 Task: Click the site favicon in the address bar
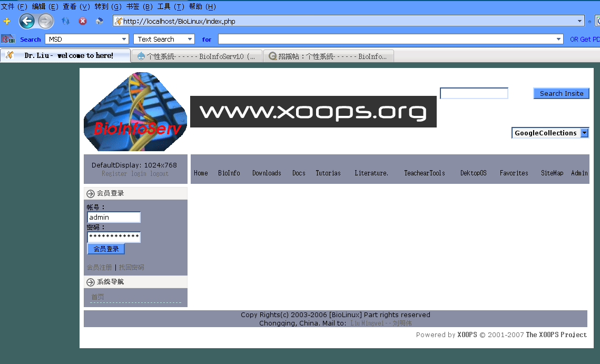coord(118,21)
